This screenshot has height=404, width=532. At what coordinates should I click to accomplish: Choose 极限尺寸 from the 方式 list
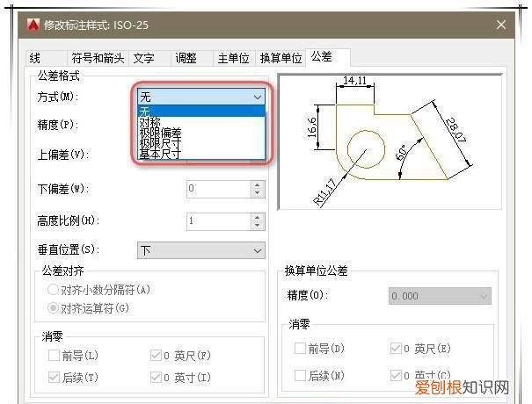[201, 143]
